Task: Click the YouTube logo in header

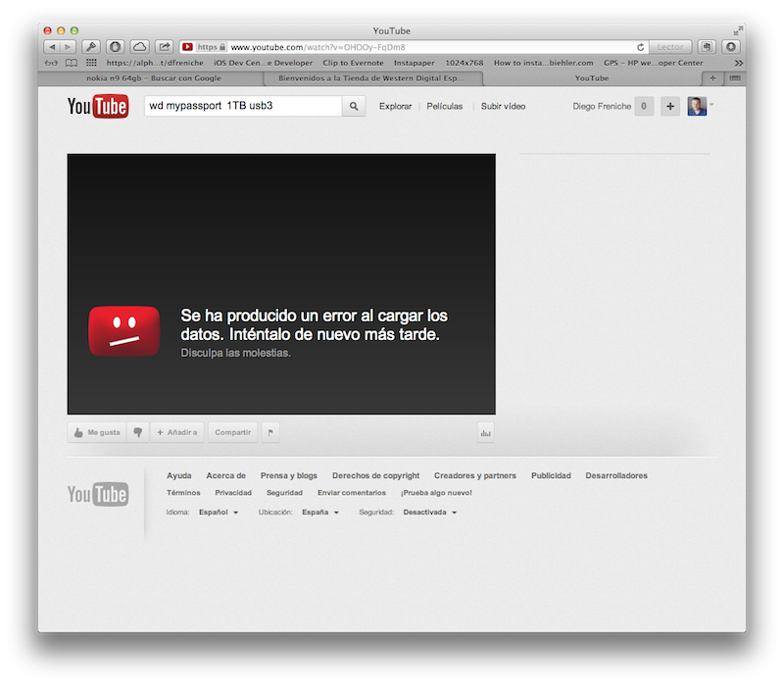Action: tap(98, 106)
